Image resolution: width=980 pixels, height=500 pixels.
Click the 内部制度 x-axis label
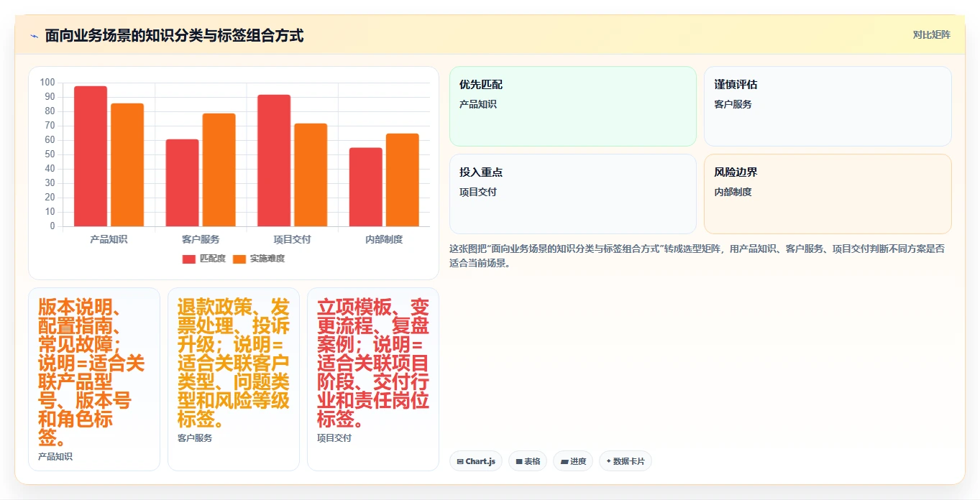(x=384, y=239)
